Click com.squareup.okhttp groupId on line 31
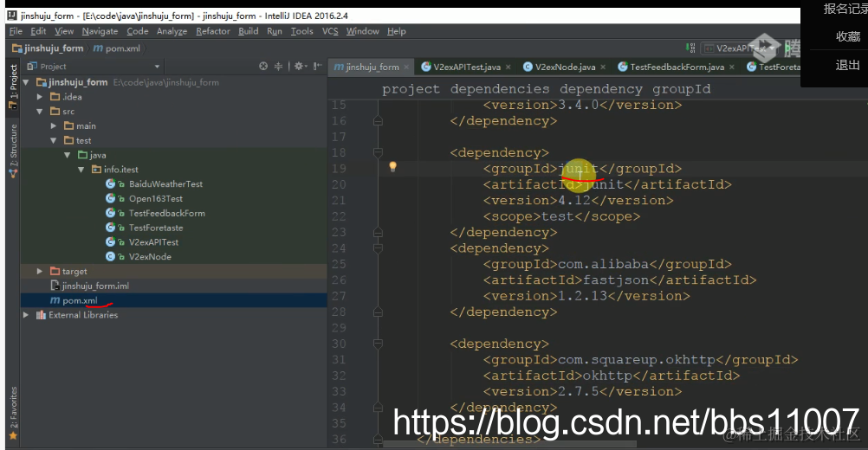This screenshot has width=868, height=450. 637,359
